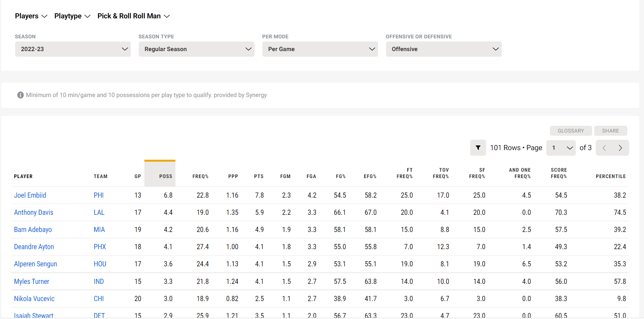Image resolution: width=644 pixels, height=319 pixels.
Task: Click the '101 Rows • Page' text
Action: pos(516,148)
